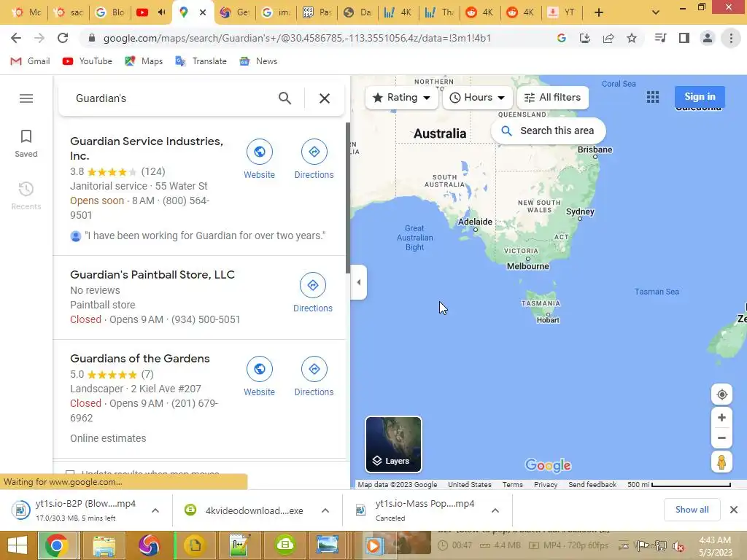Open the Google apps grid
747x560 pixels.
(x=653, y=97)
